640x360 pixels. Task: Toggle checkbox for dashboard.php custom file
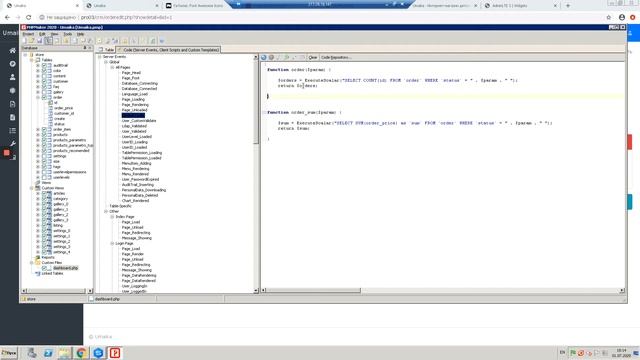pos(44,268)
